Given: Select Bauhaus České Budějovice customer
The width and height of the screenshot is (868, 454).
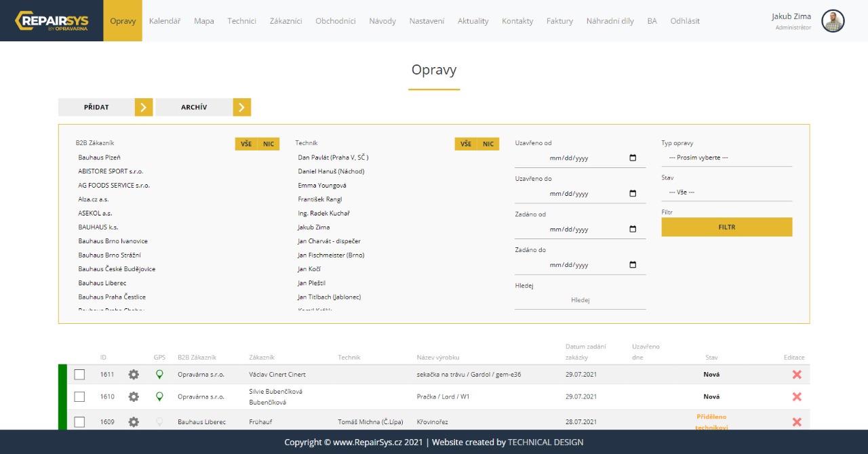Looking at the screenshot, I should (x=117, y=269).
